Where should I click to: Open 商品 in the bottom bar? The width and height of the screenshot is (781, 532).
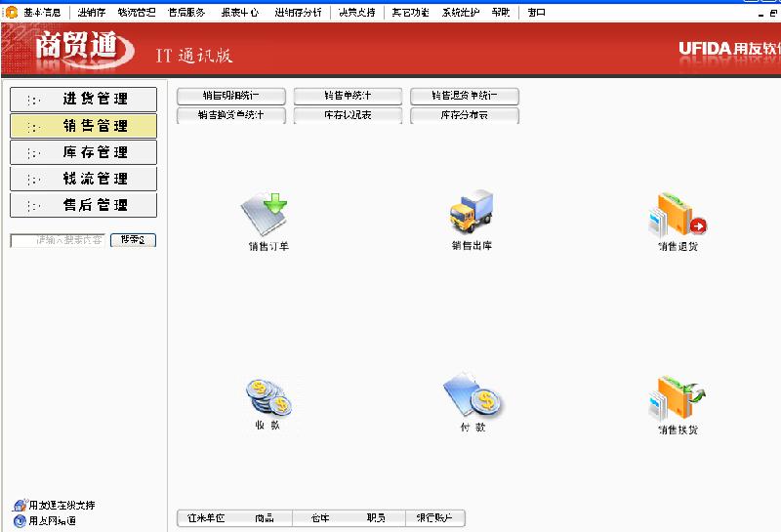[x=264, y=518]
